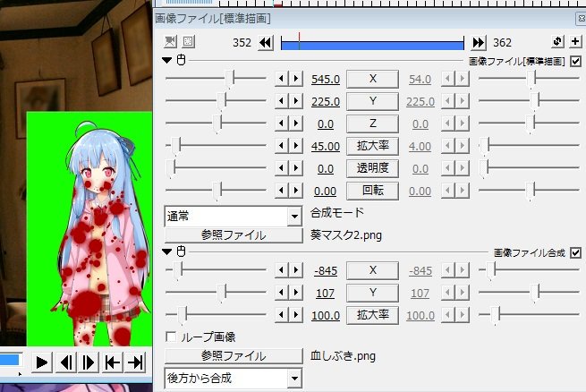Click the 葵マスク2.png file name
Screen dimensions: 586x392
[x=346, y=235]
